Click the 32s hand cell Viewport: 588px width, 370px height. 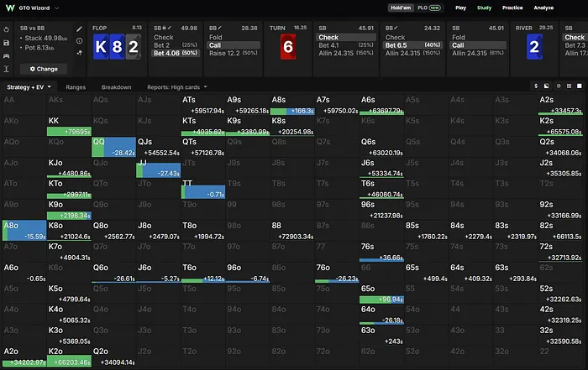[x=560, y=336]
